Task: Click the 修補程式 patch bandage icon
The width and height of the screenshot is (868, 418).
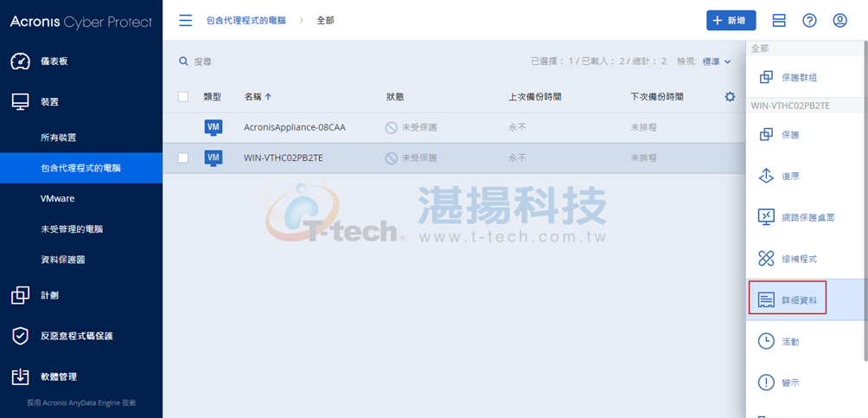Action: pos(766,259)
